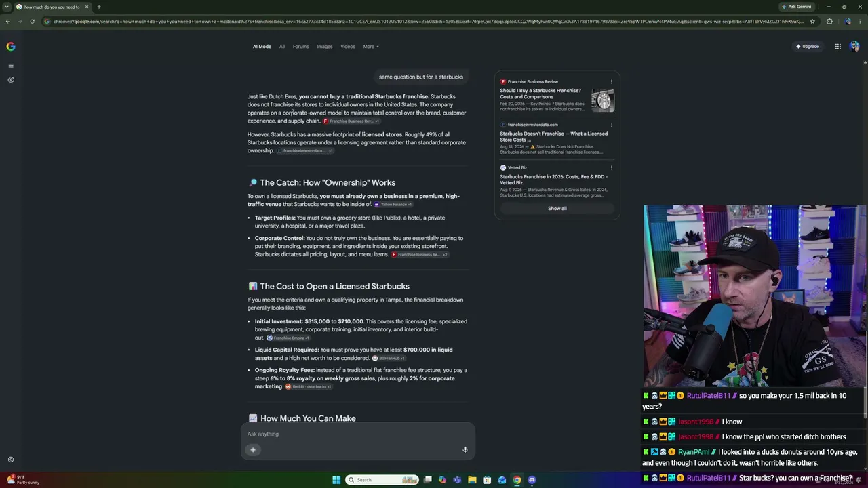Image resolution: width=868 pixels, height=488 pixels.
Task: Expand the More search filters dropdown
Action: point(371,47)
